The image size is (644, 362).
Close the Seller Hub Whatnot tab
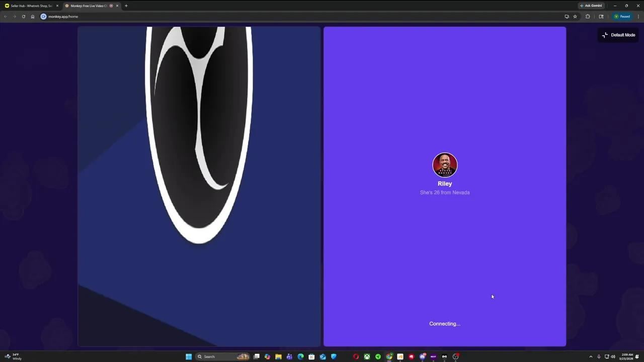point(57,6)
